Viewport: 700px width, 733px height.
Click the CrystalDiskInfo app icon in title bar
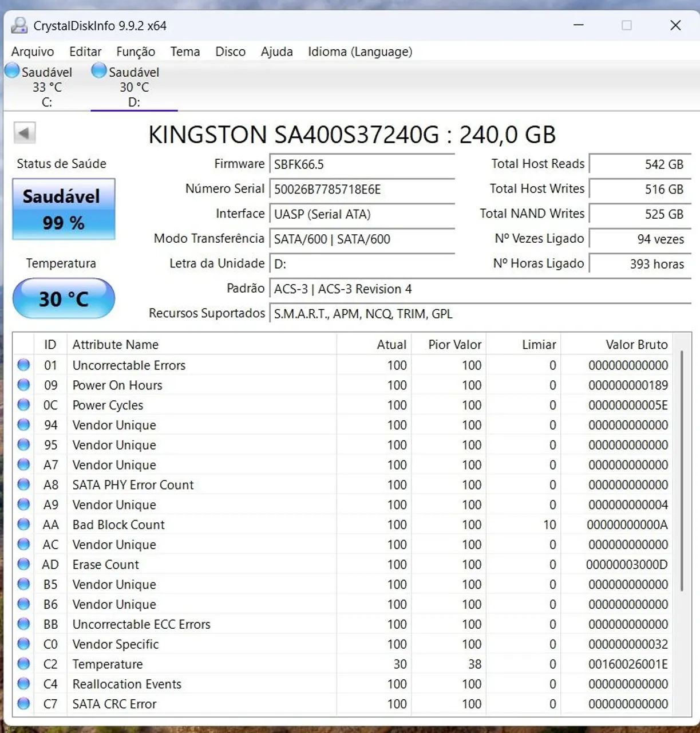(x=19, y=25)
